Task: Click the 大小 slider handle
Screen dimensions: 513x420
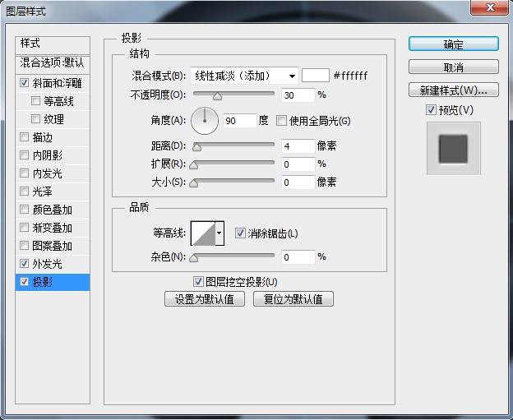Action: click(x=194, y=183)
